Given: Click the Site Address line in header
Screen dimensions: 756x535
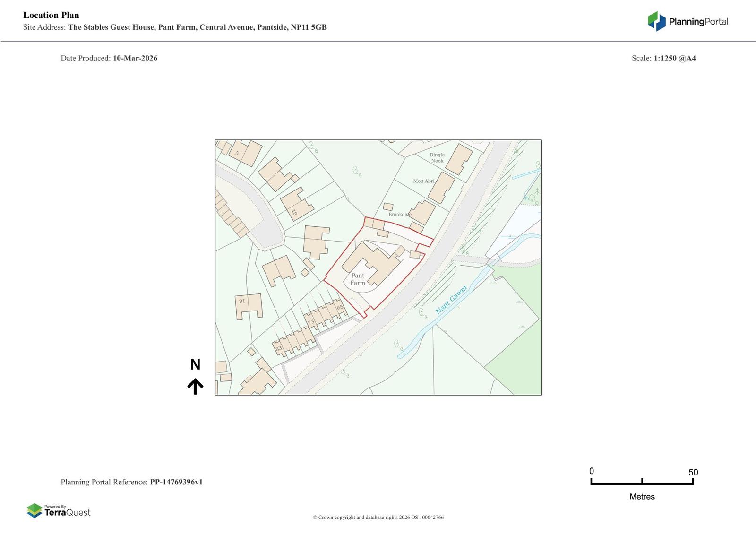Looking at the screenshot, I should click(175, 27).
